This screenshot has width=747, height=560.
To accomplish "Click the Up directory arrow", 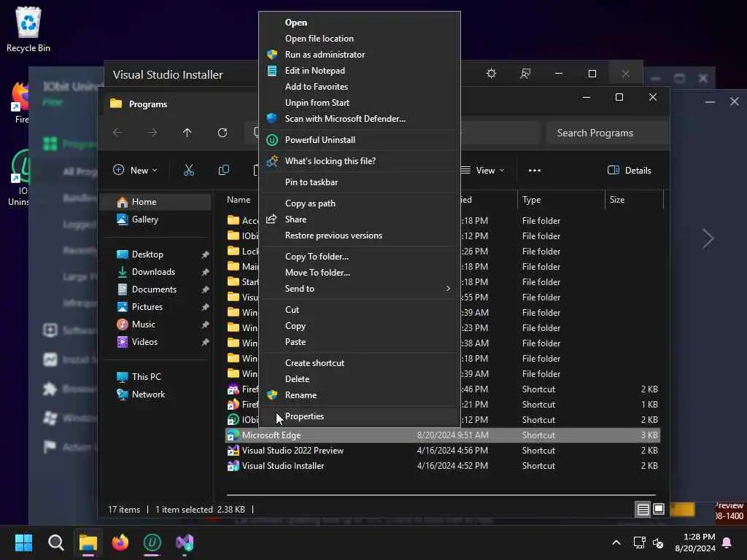I will click(x=187, y=133).
